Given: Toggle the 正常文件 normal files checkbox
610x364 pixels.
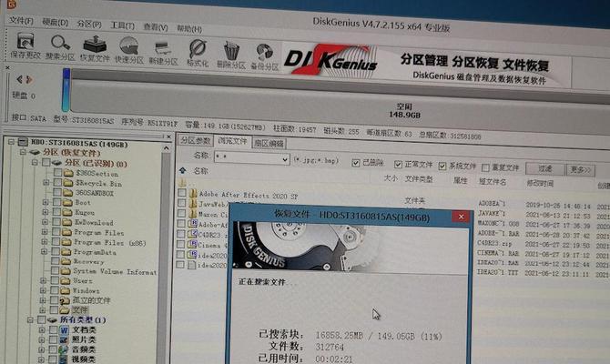Looking at the screenshot, I should click(x=398, y=165).
